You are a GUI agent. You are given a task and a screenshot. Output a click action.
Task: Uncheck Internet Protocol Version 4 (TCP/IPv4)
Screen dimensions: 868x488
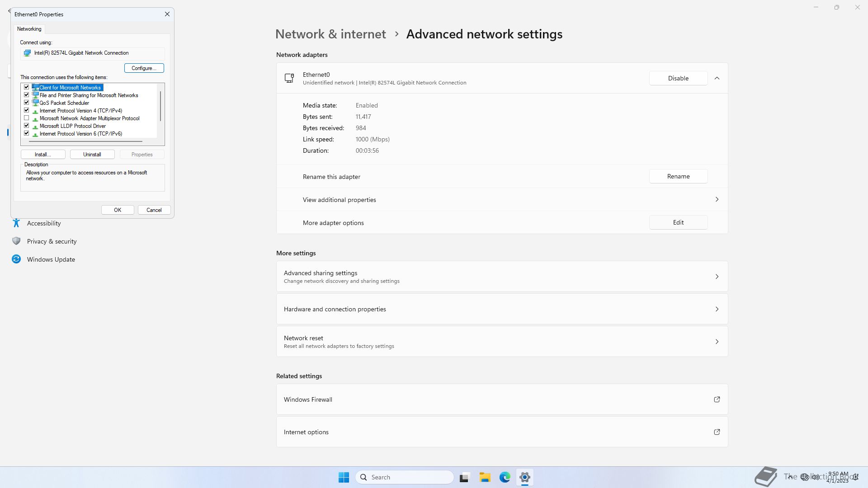(27, 110)
